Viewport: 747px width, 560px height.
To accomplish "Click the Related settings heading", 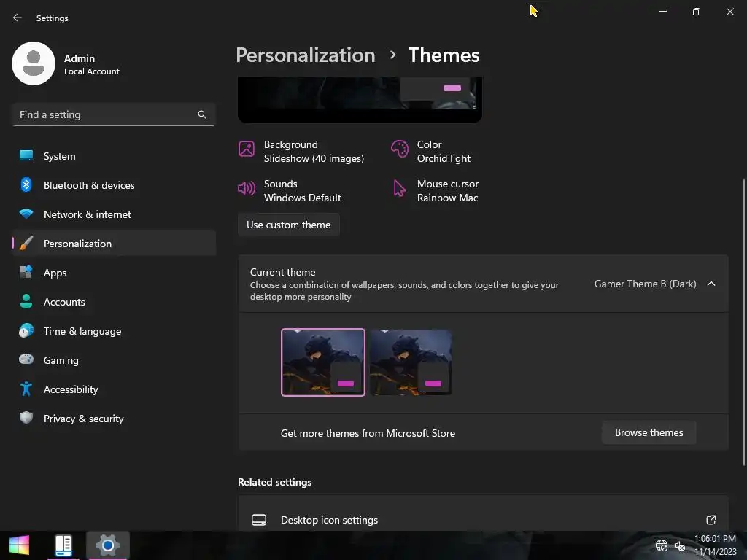I will point(274,482).
